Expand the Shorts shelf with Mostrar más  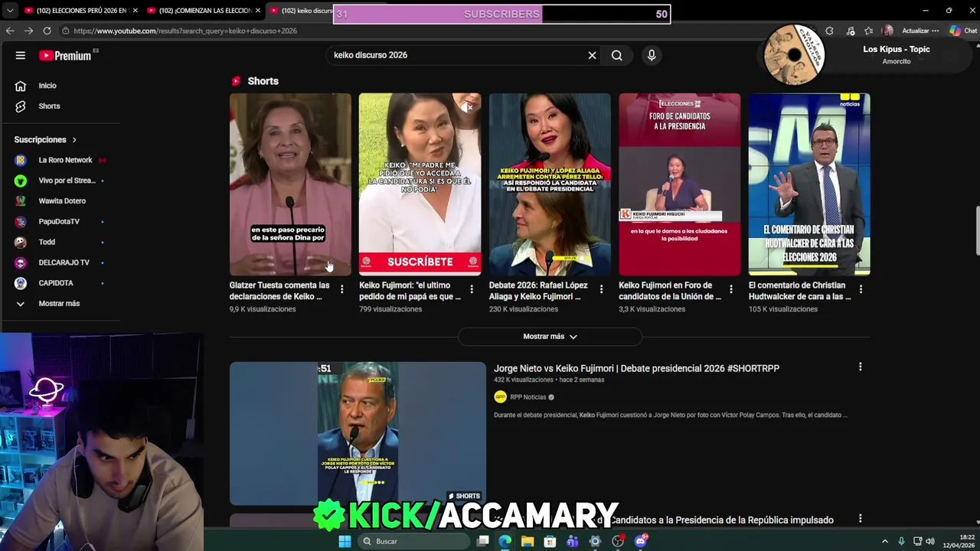550,337
